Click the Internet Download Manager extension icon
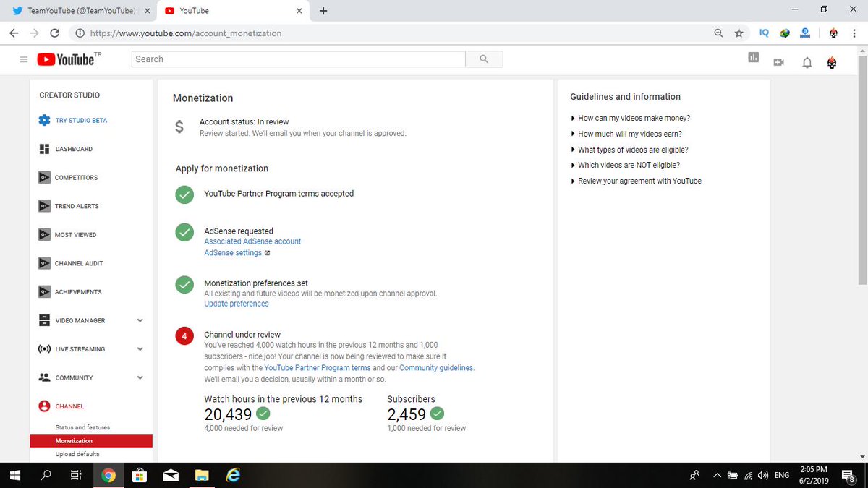 click(784, 33)
